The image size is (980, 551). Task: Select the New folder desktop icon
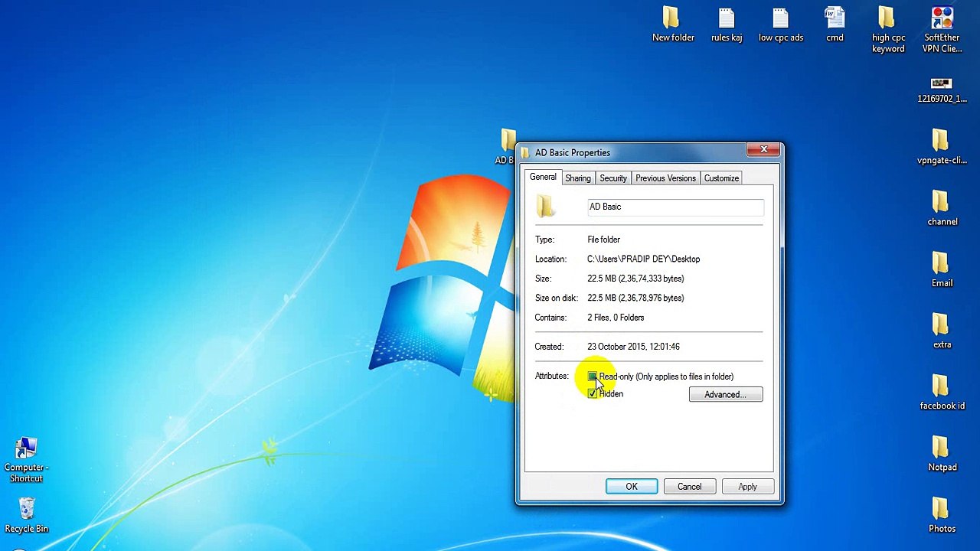672,24
